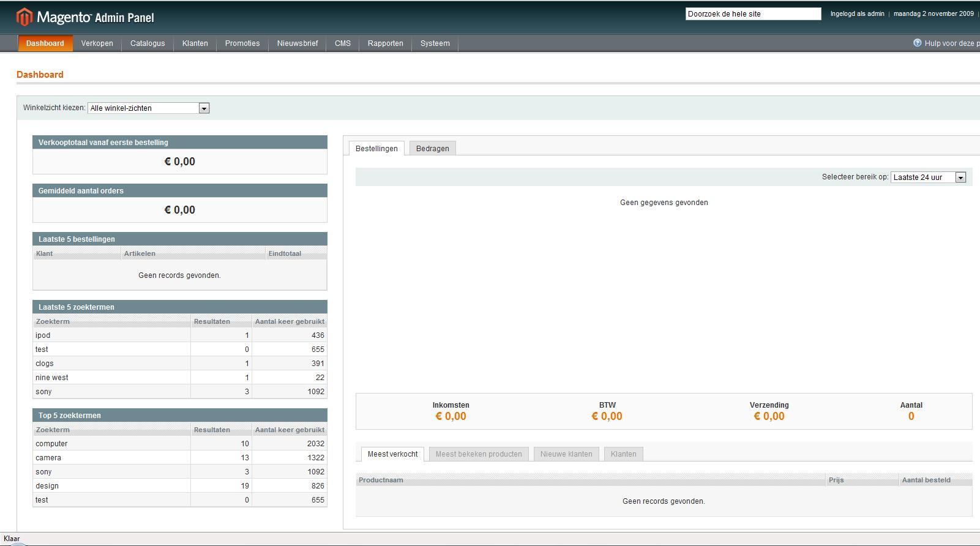Viewport: 980px width, 546px height.
Task: Open the Rapporten menu
Action: 386,43
